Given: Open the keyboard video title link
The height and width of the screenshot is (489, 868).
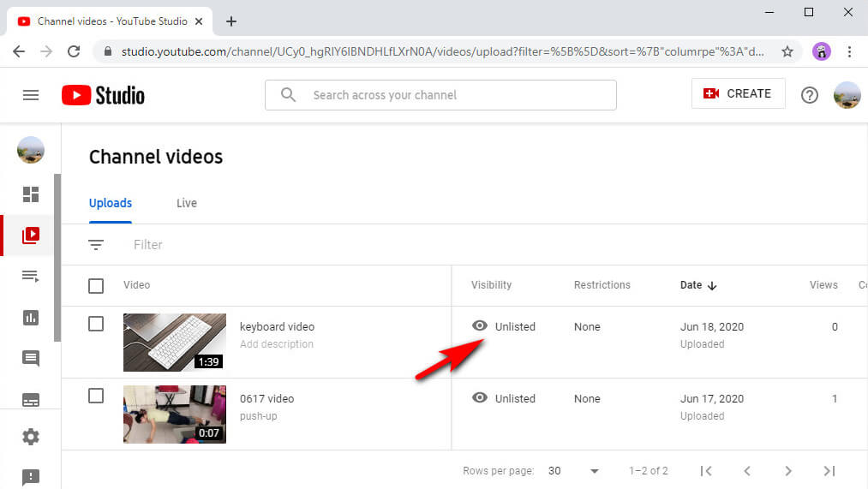Looking at the screenshot, I should coord(277,326).
